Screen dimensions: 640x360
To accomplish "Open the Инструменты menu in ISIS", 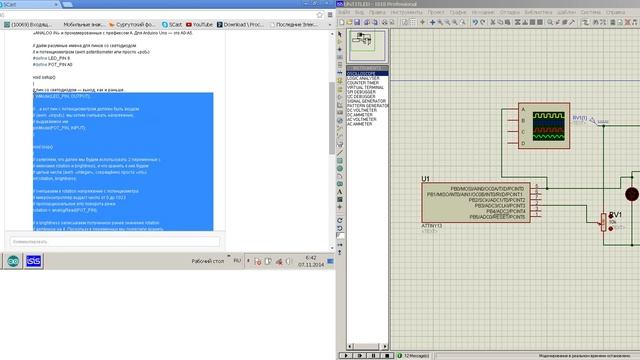I will pos(407,12).
